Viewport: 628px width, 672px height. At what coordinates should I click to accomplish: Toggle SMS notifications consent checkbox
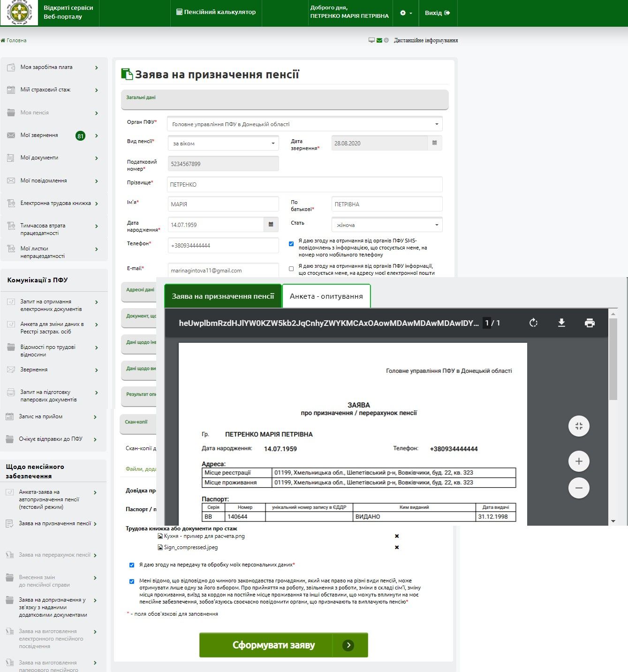click(x=291, y=244)
